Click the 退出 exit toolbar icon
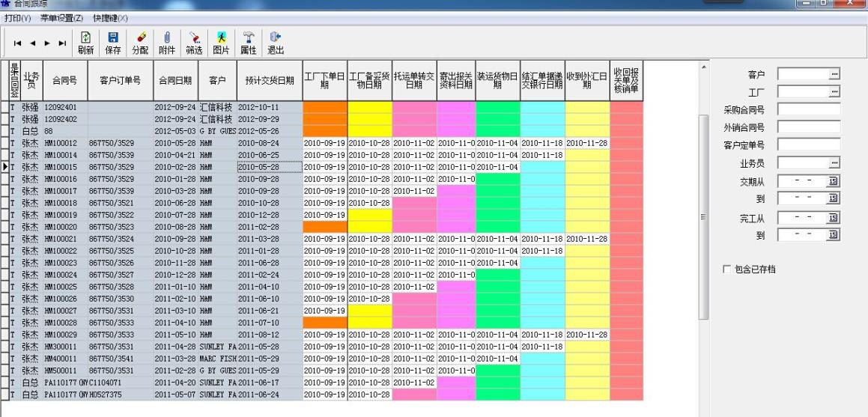Viewport: 868px width, 417px height. tap(275, 43)
